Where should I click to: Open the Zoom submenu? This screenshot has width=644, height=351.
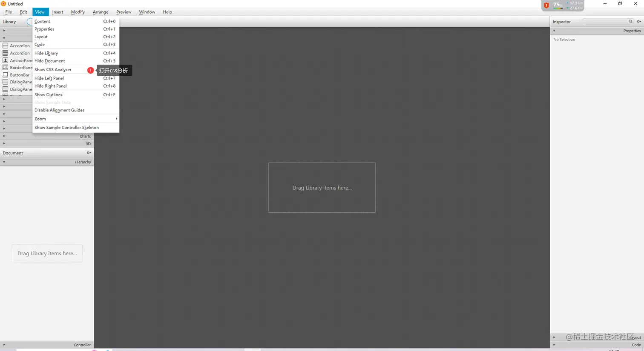40,119
